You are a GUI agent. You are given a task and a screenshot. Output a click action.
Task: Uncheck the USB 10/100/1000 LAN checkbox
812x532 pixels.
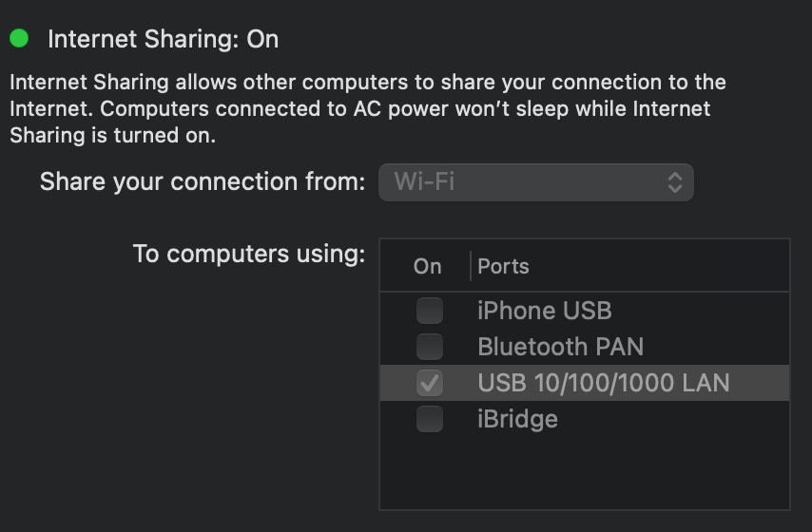(430, 383)
